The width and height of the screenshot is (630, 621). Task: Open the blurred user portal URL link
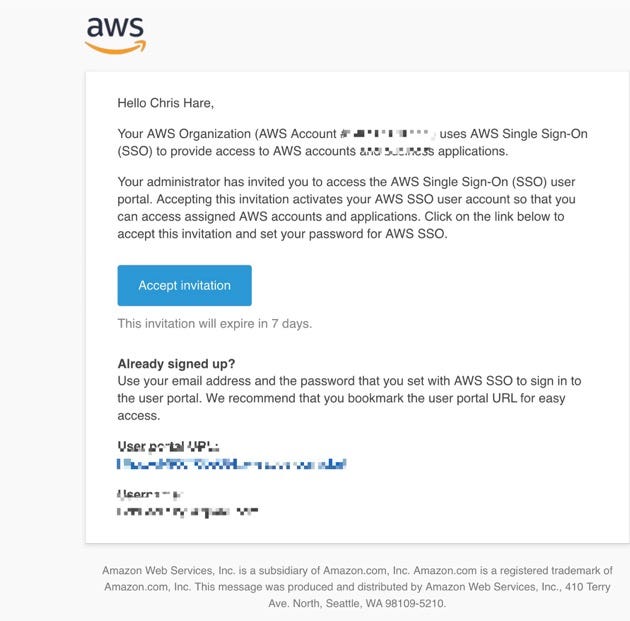pos(231,464)
